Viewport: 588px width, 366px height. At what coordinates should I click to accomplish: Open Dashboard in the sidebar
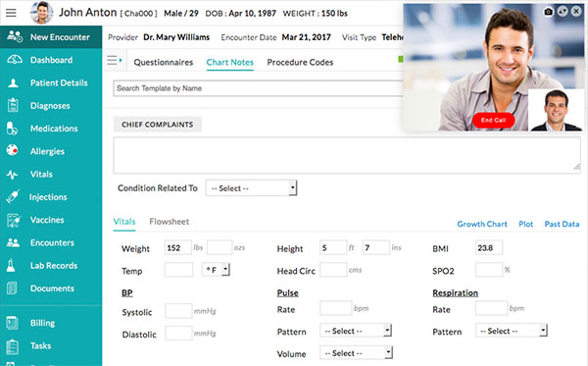pyautogui.click(x=51, y=60)
